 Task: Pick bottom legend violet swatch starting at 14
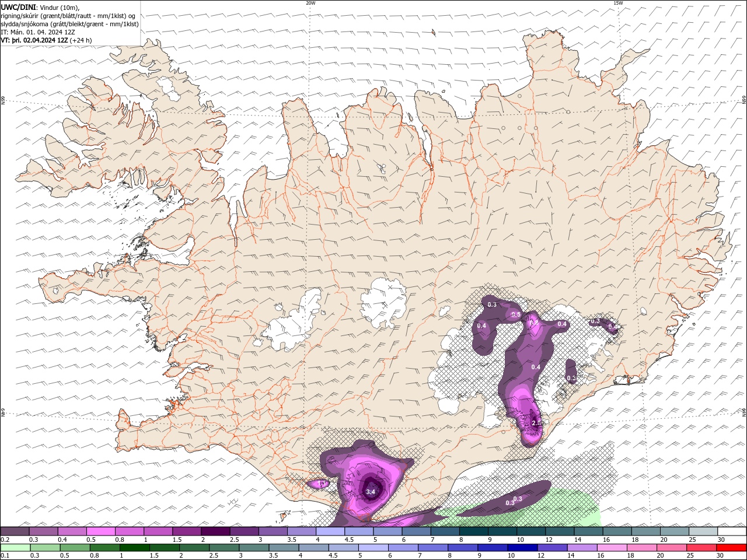(x=583, y=548)
